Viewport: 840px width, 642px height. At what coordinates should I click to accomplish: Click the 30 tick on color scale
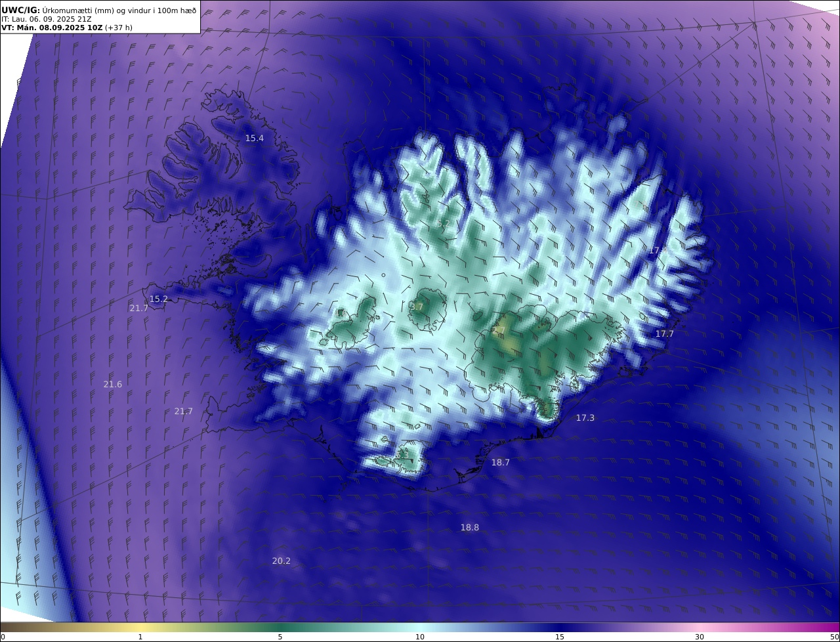tap(700, 637)
